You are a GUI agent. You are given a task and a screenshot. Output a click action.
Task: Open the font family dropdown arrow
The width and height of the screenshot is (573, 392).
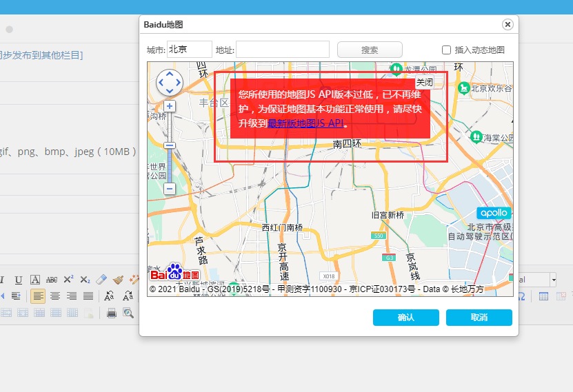click(x=554, y=280)
